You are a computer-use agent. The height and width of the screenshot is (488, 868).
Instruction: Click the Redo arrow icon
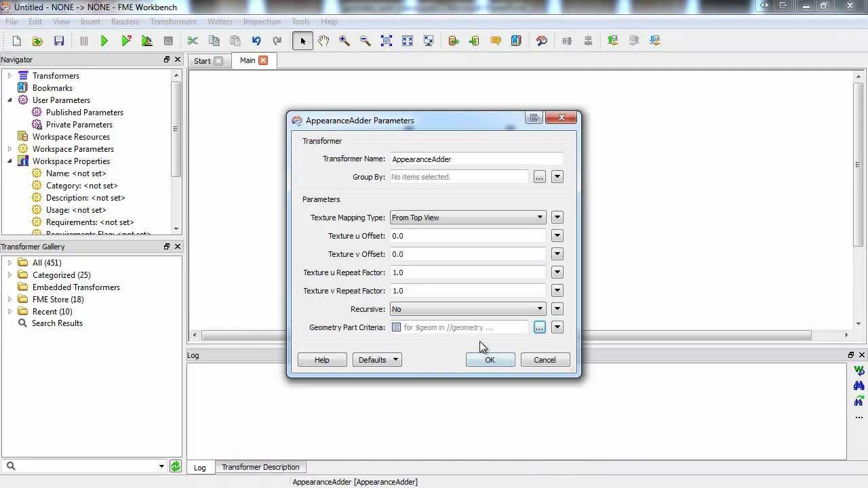click(277, 41)
